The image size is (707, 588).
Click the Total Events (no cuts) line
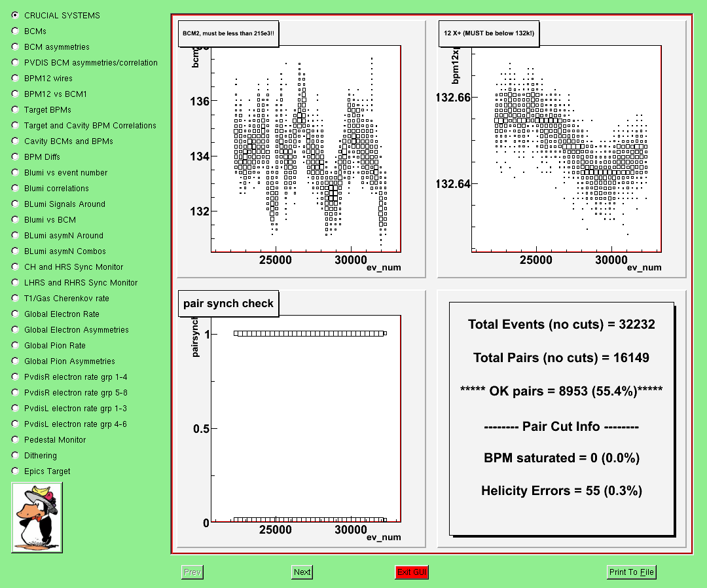[562, 324]
